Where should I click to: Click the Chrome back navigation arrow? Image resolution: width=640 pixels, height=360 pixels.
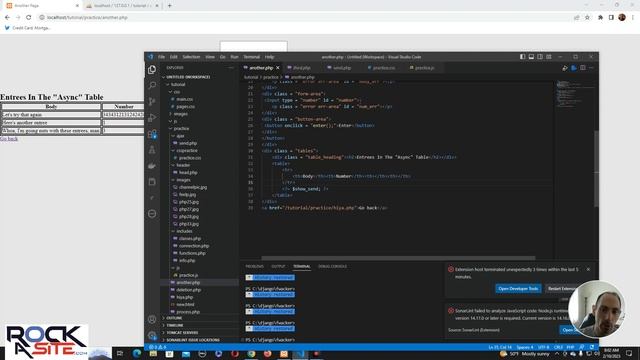point(7,17)
